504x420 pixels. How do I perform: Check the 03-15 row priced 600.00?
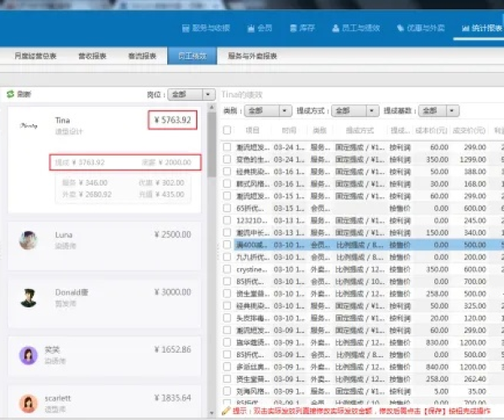tap(227, 208)
